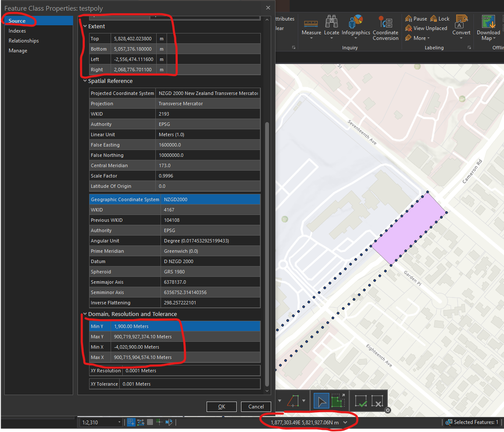Toggle Pause labeling
504x432 pixels.
coord(416,19)
